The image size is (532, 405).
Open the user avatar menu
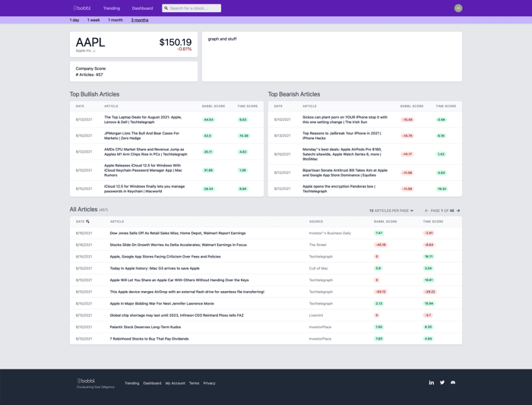[458, 8]
